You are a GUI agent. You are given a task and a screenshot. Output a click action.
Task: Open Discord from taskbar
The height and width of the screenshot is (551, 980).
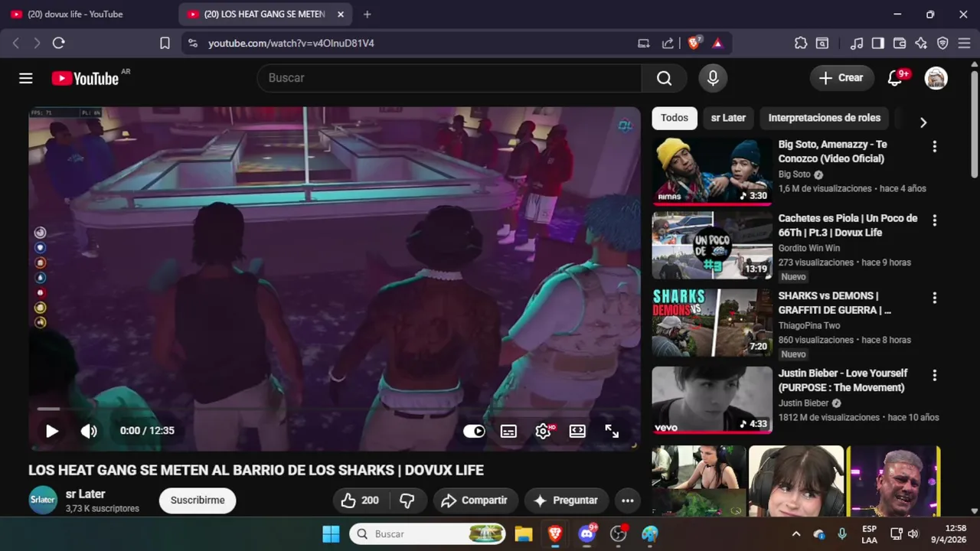[x=587, y=534]
